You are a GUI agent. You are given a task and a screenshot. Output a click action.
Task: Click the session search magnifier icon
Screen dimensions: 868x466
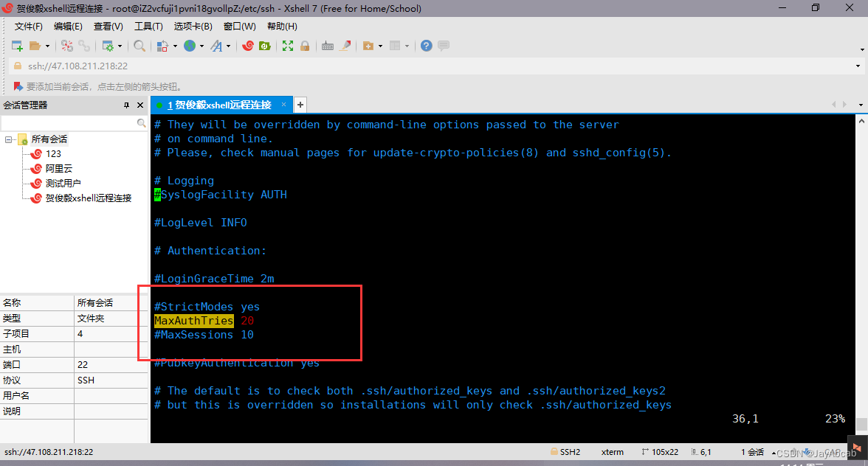tap(141, 123)
